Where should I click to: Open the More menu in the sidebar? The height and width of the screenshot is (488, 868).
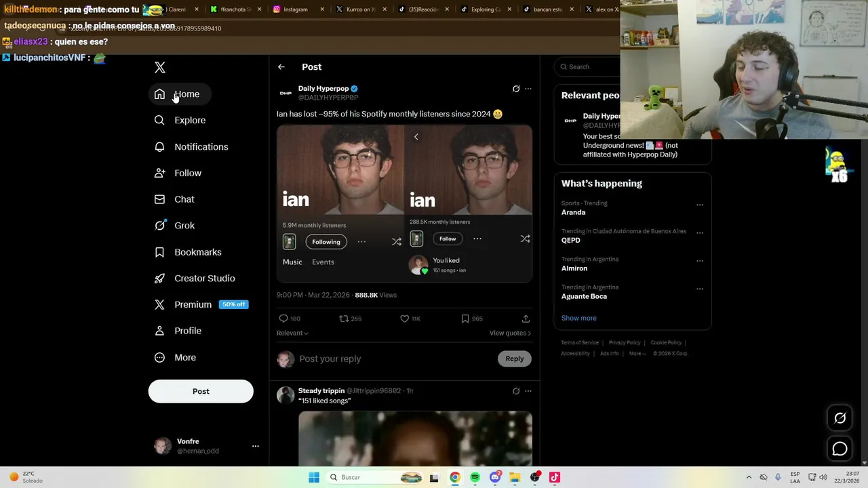(x=176, y=357)
